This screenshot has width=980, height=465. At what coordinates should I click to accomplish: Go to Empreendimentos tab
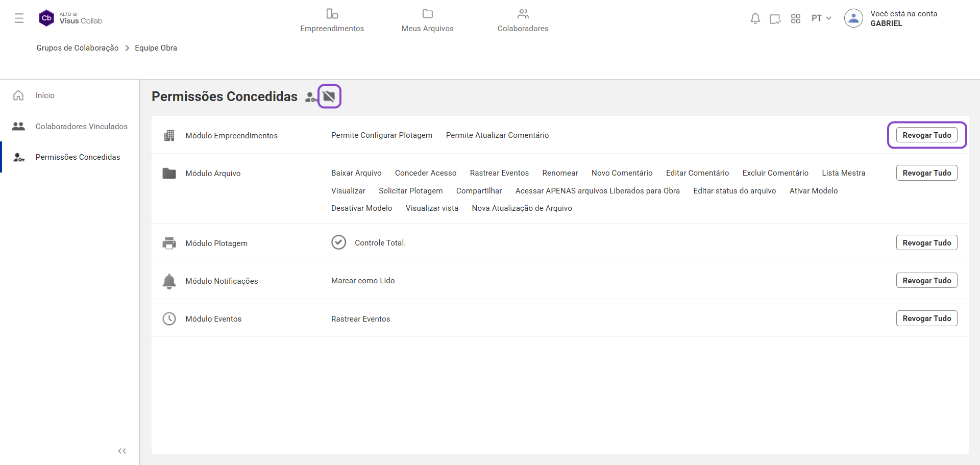point(332,20)
